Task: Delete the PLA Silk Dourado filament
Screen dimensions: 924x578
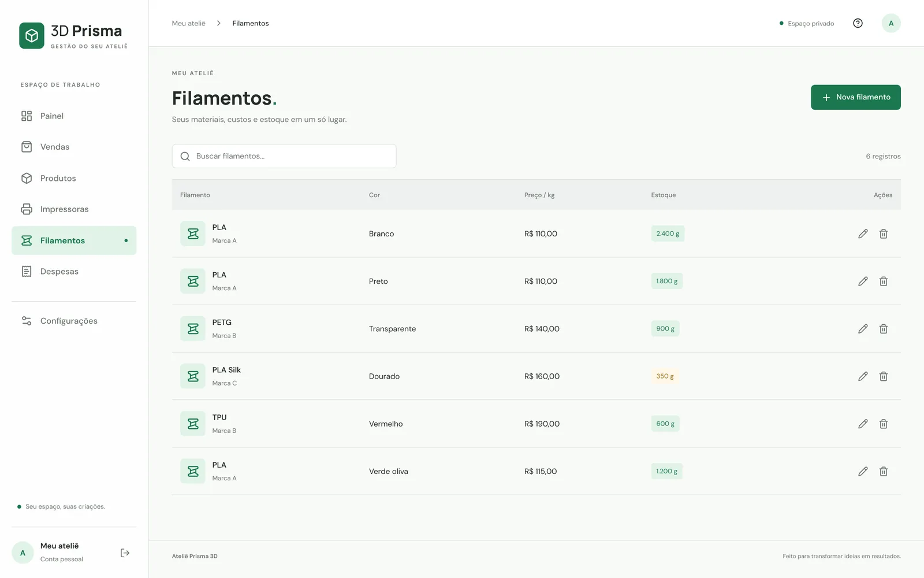Action: point(884,376)
